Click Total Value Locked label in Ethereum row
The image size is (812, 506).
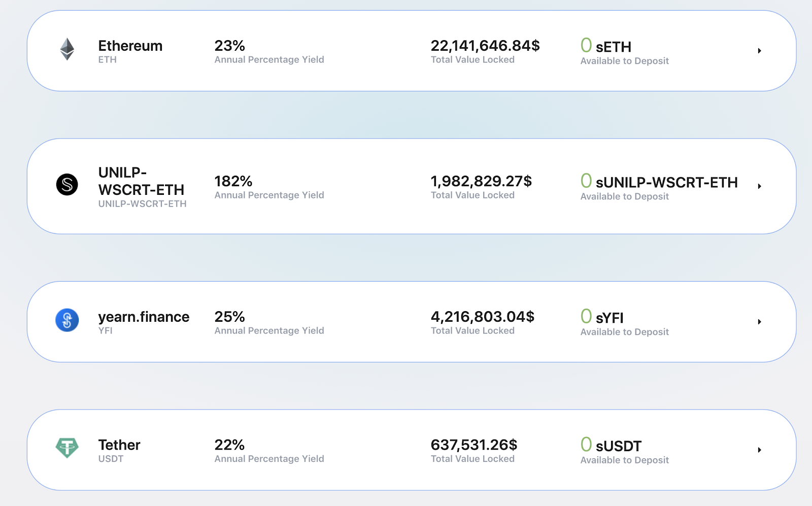tap(473, 59)
